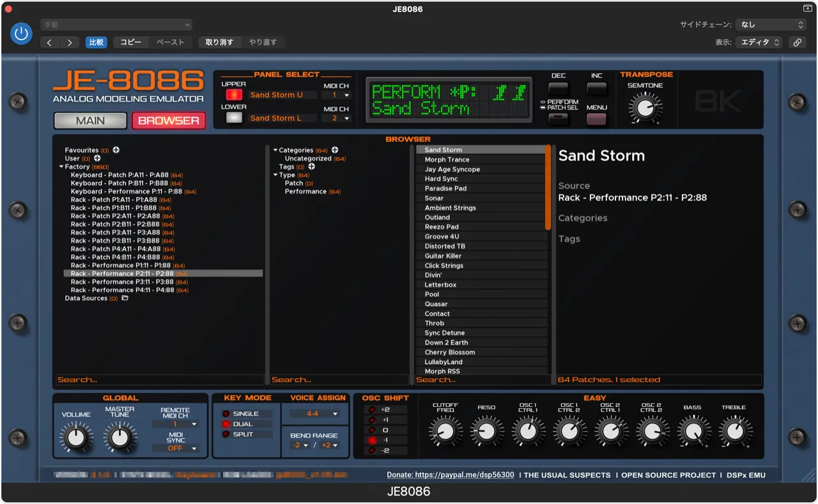
Task: Toggle the LOWER panel select button
Action: [234, 118]
